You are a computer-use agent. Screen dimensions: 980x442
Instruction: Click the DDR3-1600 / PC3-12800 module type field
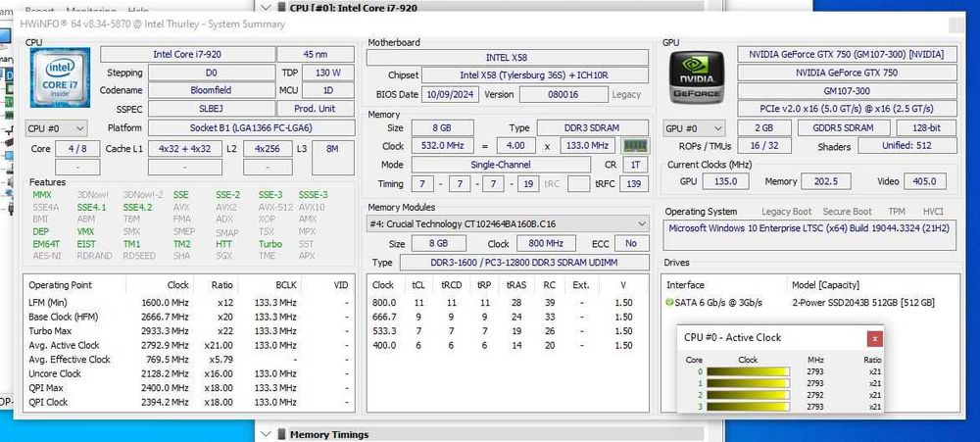(523, 263)
